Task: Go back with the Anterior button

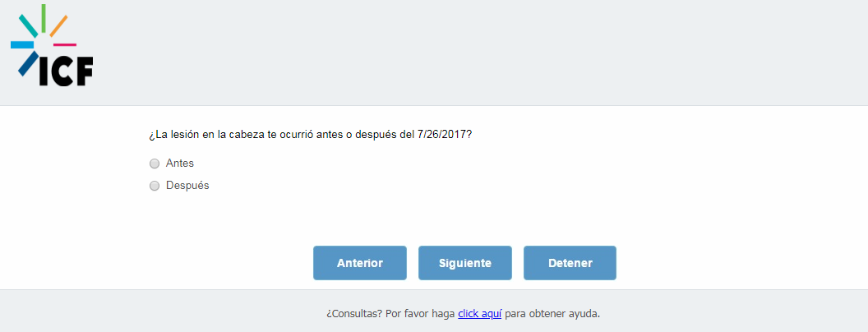Action: coord(360,264)
